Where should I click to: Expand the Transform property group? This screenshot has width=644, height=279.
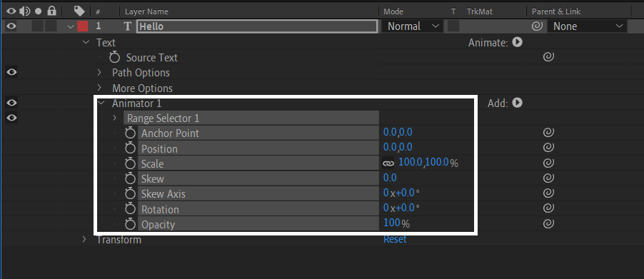coord(84,239)
